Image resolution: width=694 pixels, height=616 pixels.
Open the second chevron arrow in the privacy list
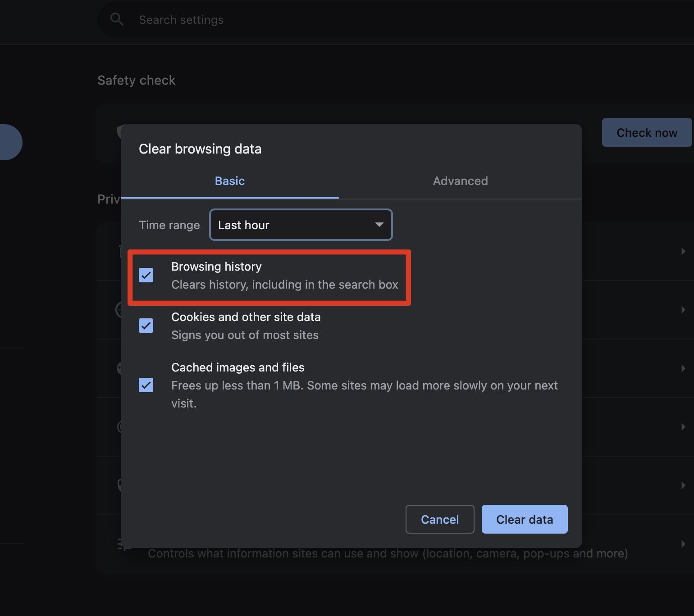tap(683, 310)
